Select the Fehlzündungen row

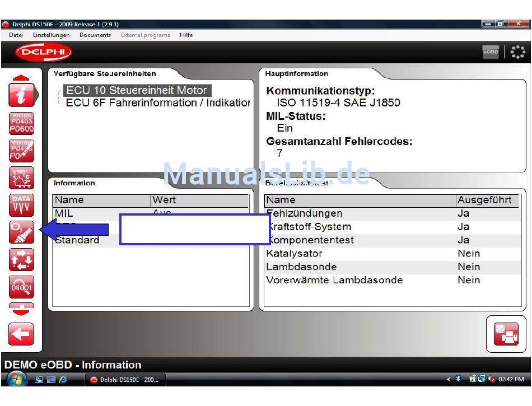pos(393,213)
